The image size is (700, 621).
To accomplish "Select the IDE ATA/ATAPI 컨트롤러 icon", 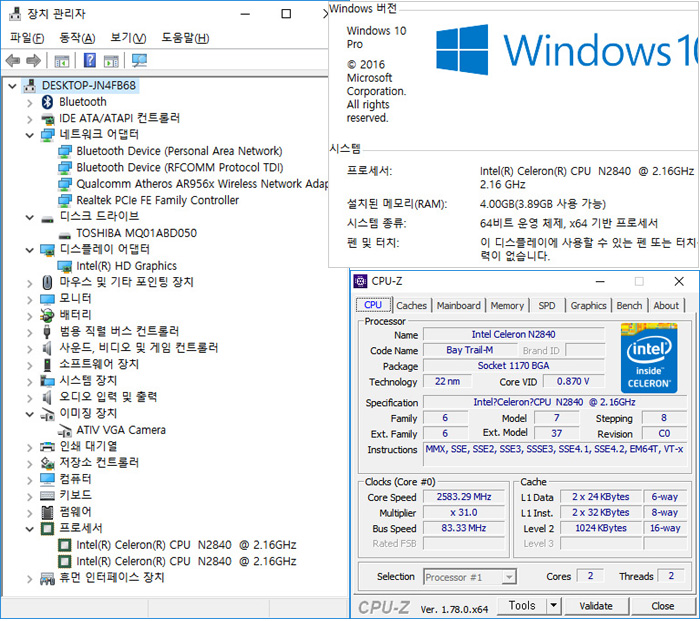I will [47, 119].
